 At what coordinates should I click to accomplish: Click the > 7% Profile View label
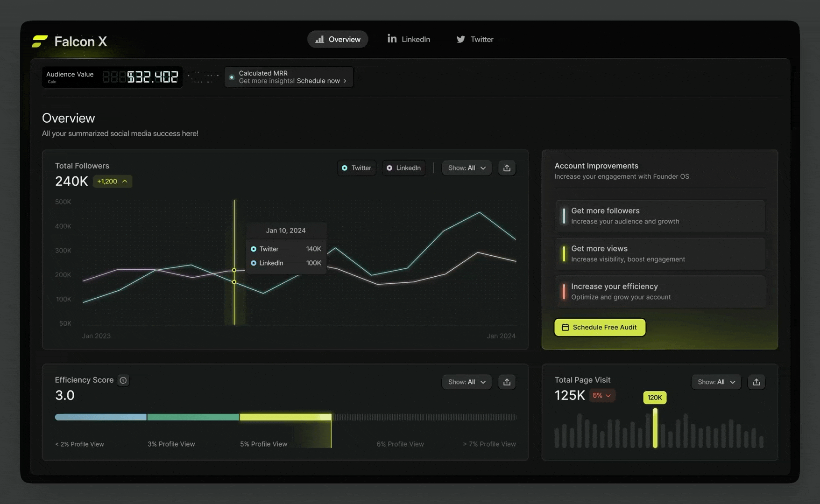point(489,444)
